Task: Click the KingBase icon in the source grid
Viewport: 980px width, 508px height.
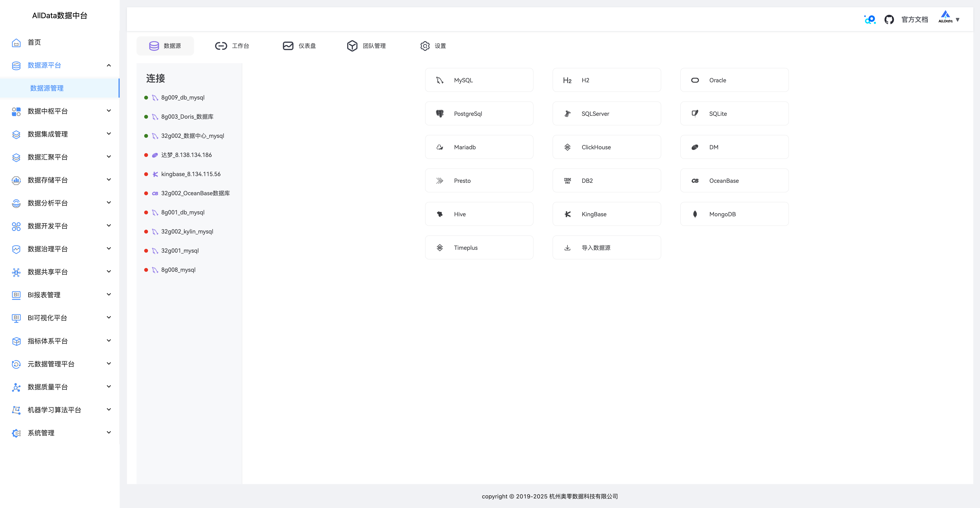Action: [x=567, y=214]
